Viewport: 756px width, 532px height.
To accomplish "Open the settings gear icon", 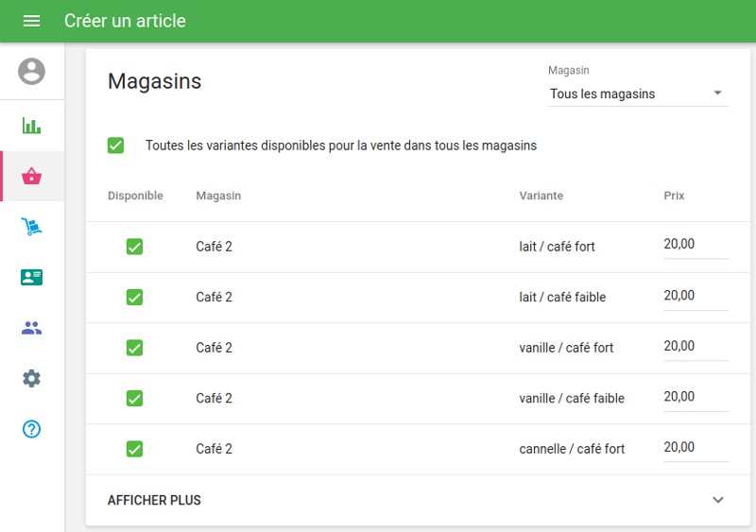I will click(31, 379).
